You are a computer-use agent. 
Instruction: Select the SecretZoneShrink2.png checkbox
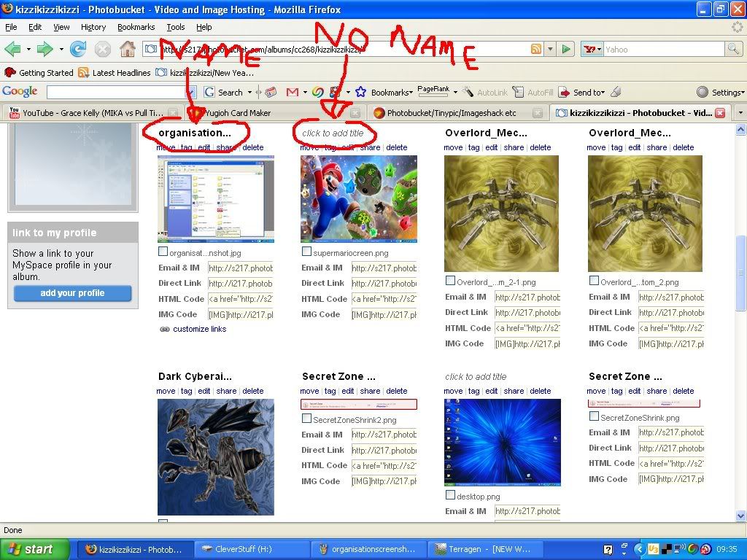coord(307,419)
